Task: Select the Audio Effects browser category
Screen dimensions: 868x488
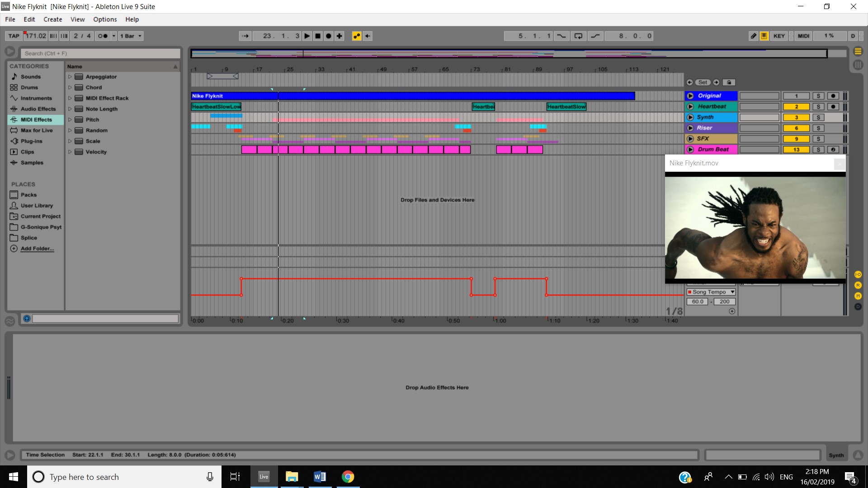Action: coord(38,109)
